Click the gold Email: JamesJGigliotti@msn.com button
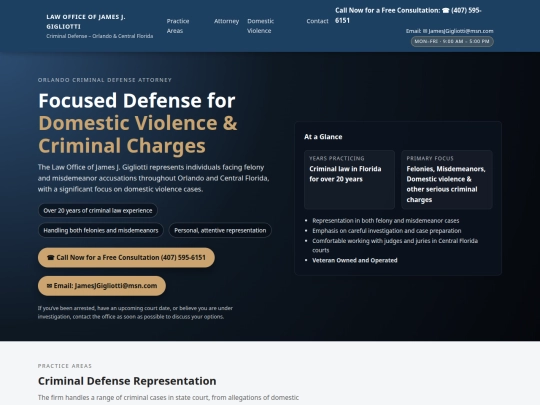The width and height of the screenshot is (540, 405). [102, 285]
